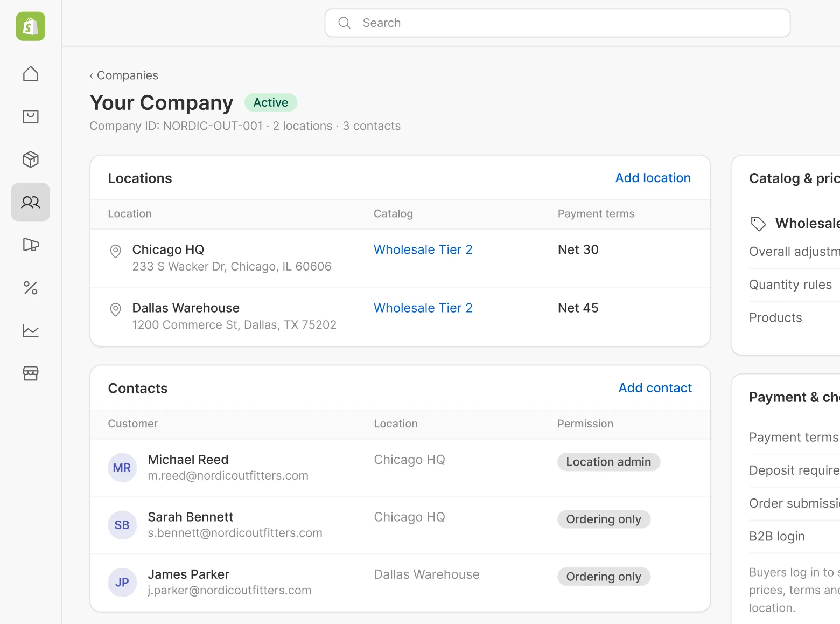Viewport: 840px width, 624px height.
Task: Open contact James Parker
Action: pos(188,574)
